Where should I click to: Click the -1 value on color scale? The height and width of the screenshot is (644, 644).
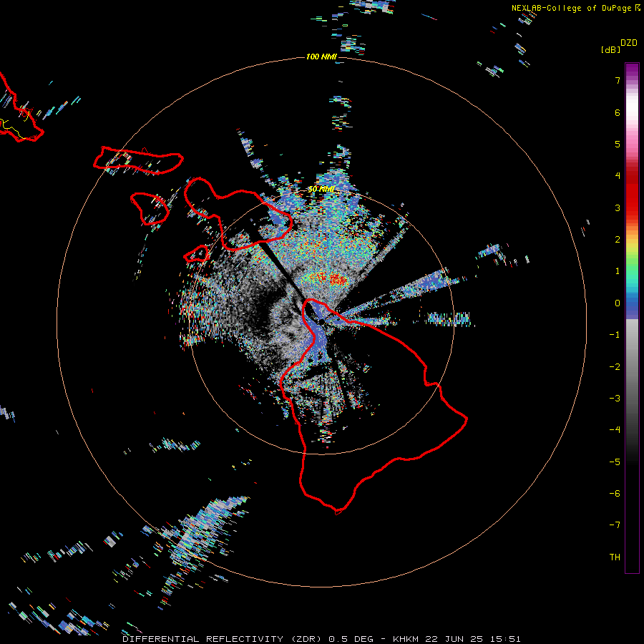615,335
